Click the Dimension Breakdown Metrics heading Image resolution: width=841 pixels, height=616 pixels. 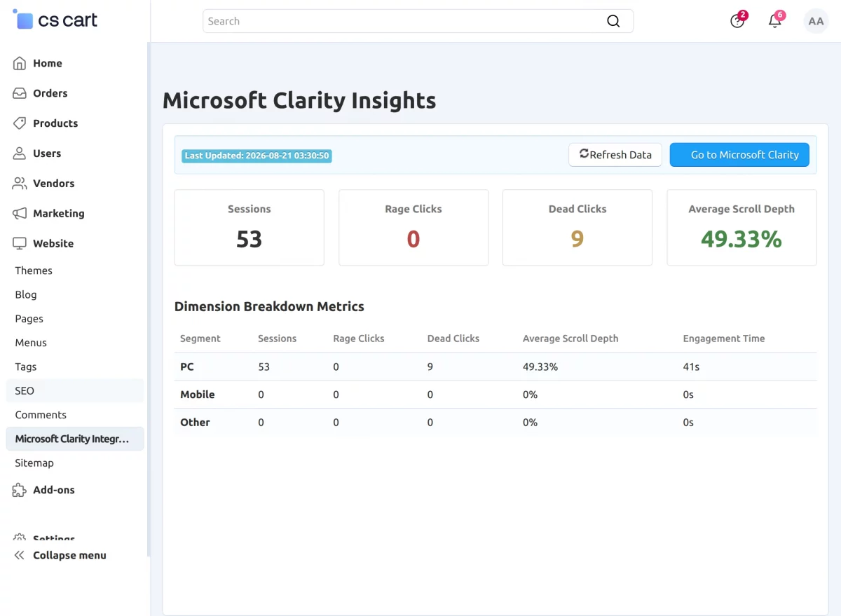pos(269,306)
